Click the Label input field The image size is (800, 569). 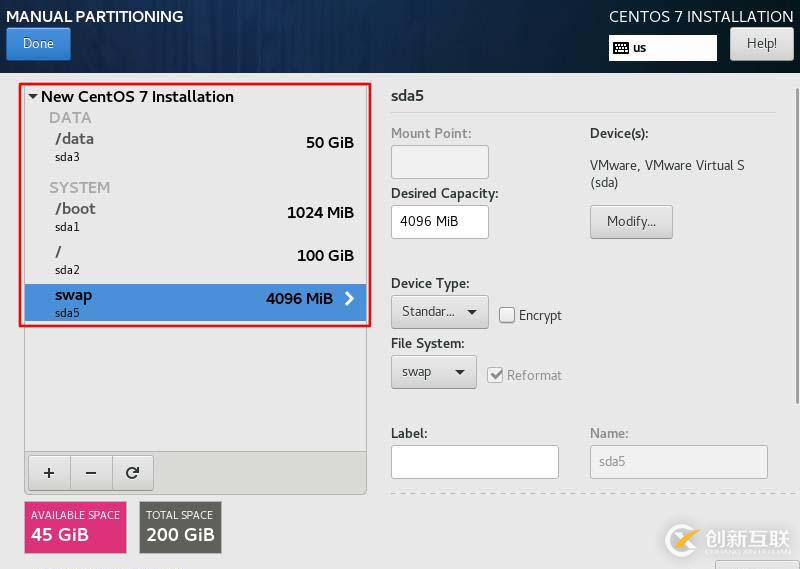click(x=474, y=462)
